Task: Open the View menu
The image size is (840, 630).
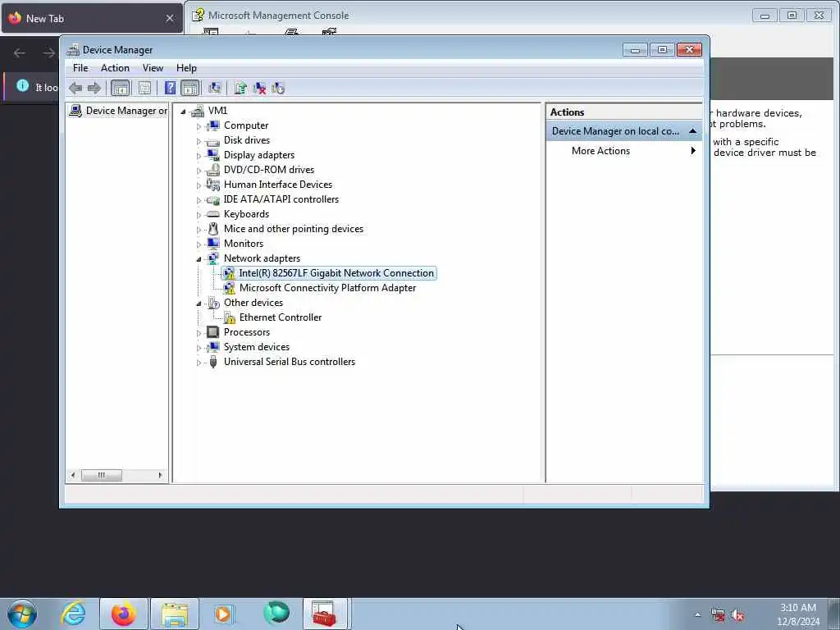Action: click(153, 68)
